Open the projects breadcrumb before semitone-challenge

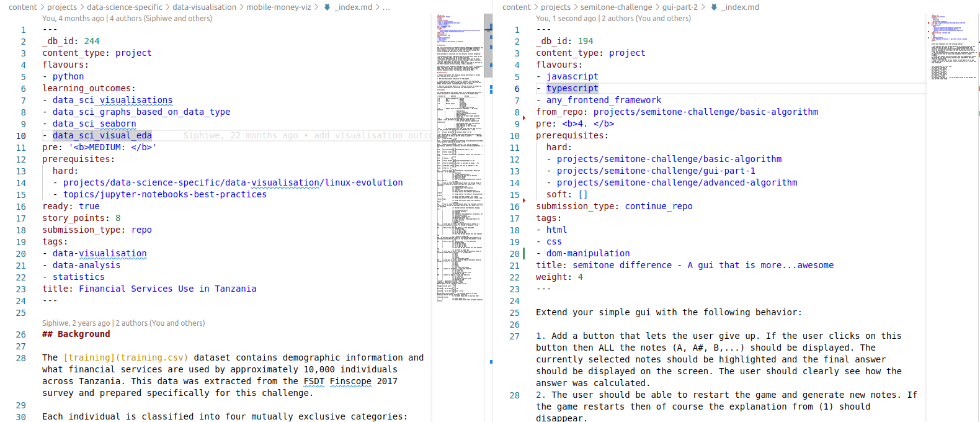[556, 7]
